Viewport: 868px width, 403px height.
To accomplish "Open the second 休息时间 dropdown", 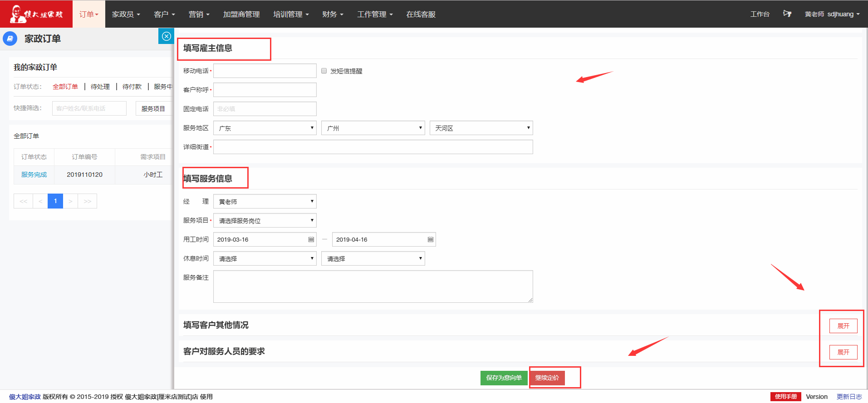I will pos(373,258).
